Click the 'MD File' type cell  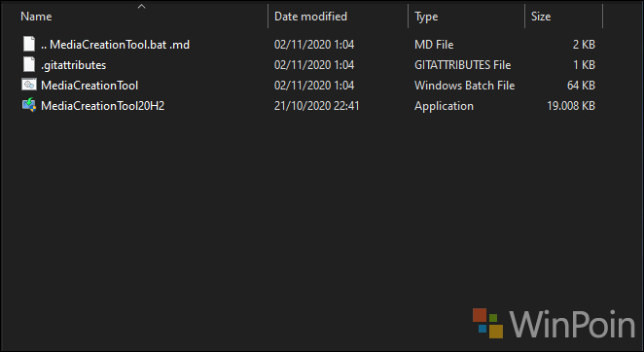click(x=434, y=45)
